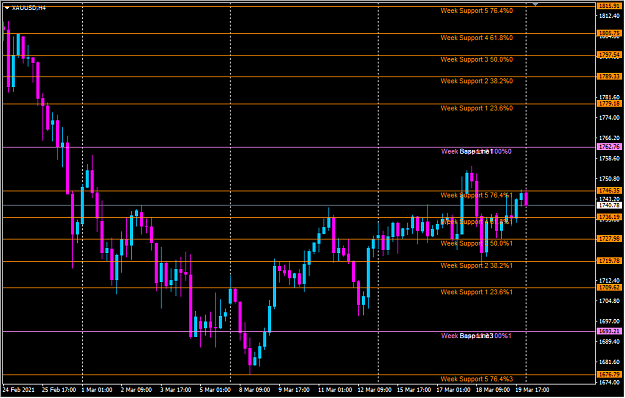Click the 1727.98 orange price tag
The height and width of the screenshot is (398, 625).
pyautogui.click(x=609, y=239)
